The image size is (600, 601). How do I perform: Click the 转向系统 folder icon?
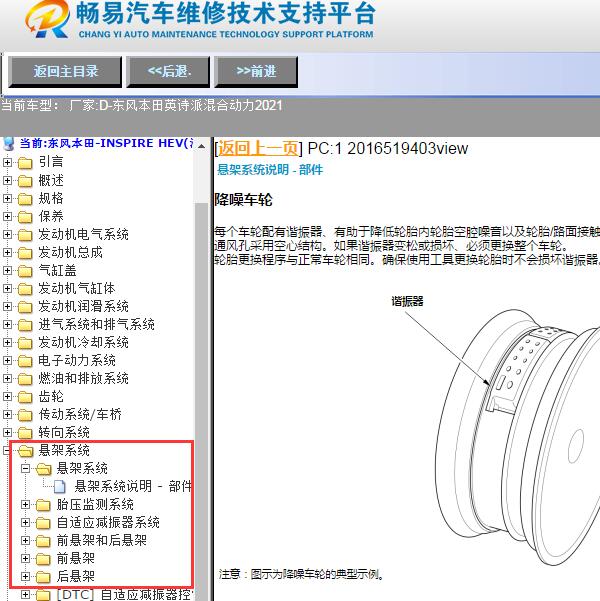pos(25,433)
